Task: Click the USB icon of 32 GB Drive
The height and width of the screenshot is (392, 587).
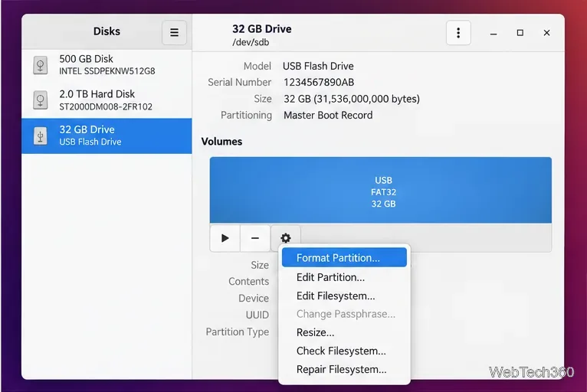Action: click(41, 136)
